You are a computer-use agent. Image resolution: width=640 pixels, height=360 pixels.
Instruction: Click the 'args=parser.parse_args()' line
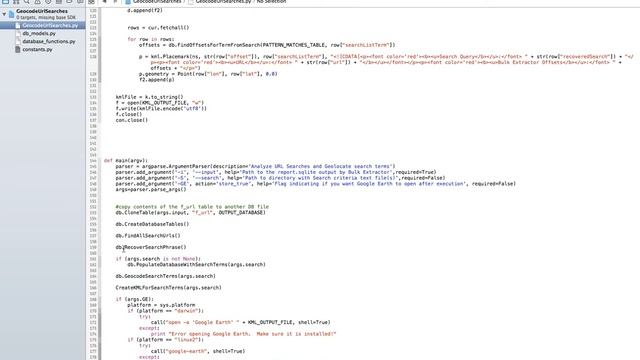point(151,189)
